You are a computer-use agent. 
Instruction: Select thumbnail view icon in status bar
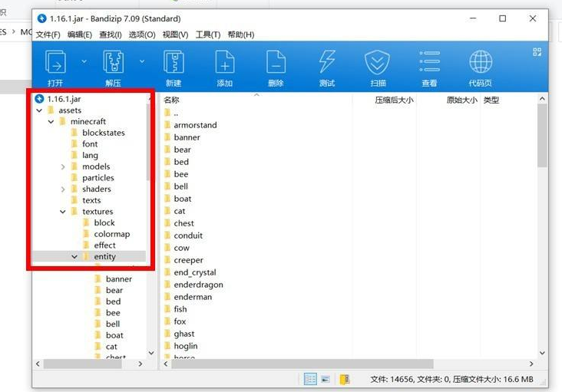pos(326,379)
